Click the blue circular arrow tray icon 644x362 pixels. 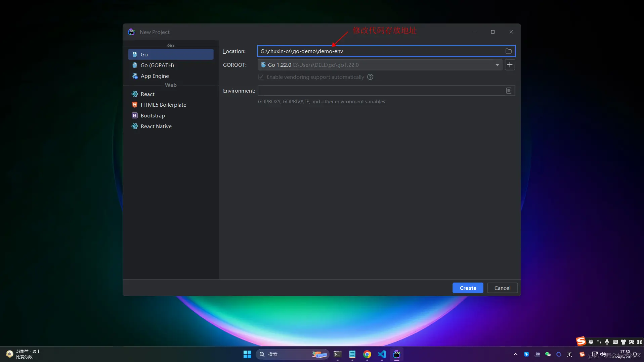point(559,354)
